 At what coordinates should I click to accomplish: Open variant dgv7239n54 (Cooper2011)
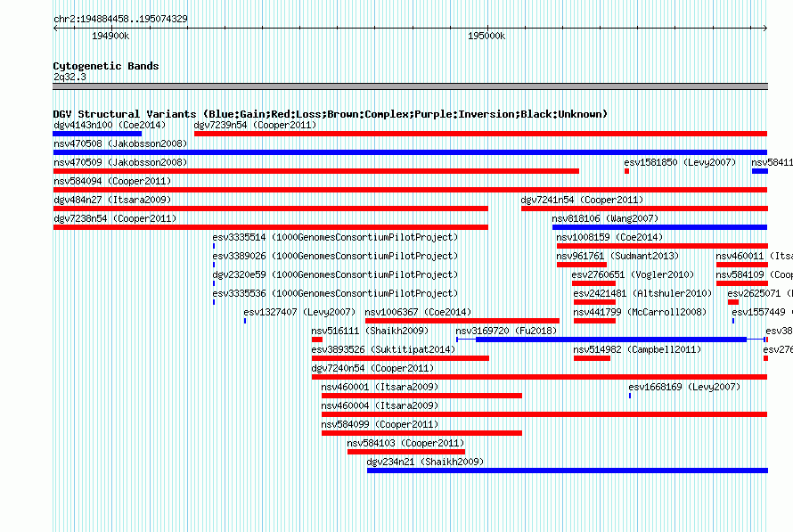pos(480,134)
